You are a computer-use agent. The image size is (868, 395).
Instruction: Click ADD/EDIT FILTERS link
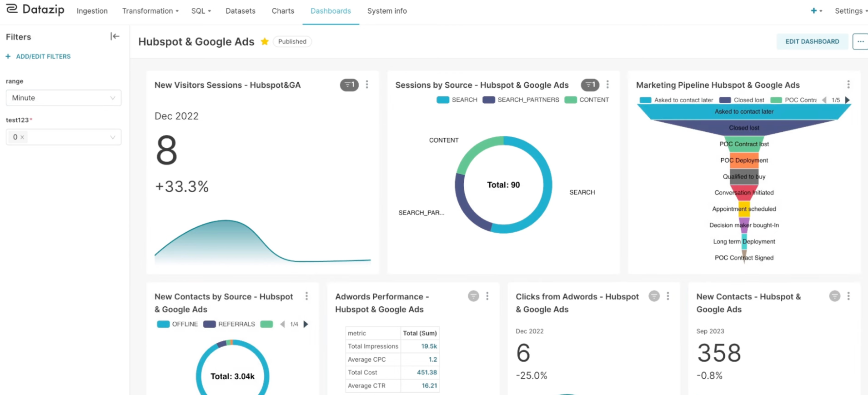point(38,56)
